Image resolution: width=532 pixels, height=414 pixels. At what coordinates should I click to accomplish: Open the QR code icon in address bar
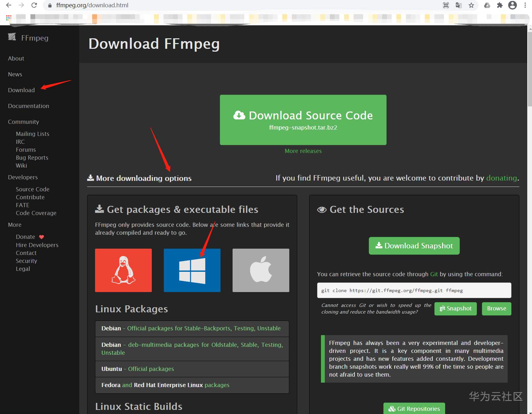coord(446,5)
